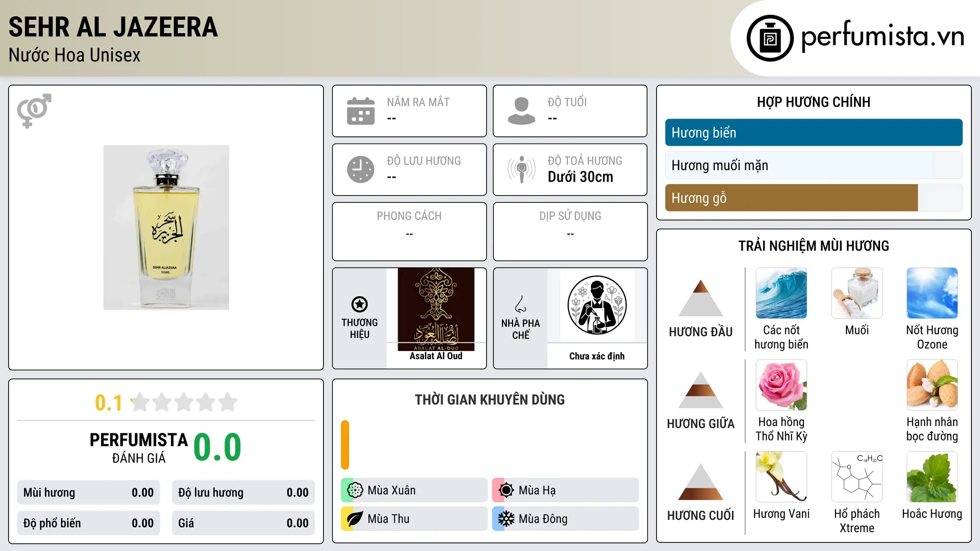This screenshot has height=551, width=980.
Task: Click the star badge icon above Thương hiệu
Action: click(359, 304)
